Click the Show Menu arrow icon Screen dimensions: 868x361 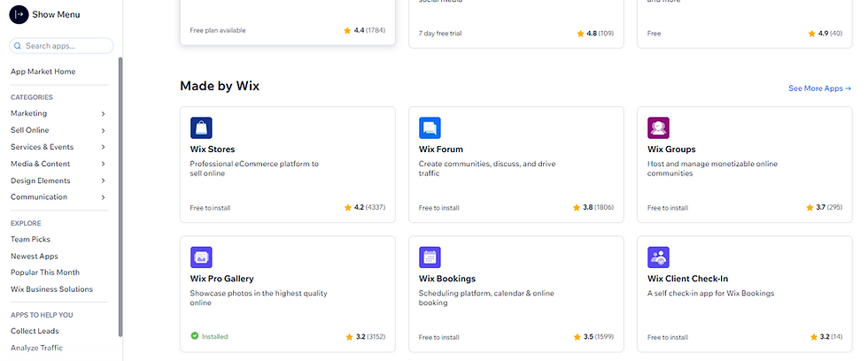point(19,14)
